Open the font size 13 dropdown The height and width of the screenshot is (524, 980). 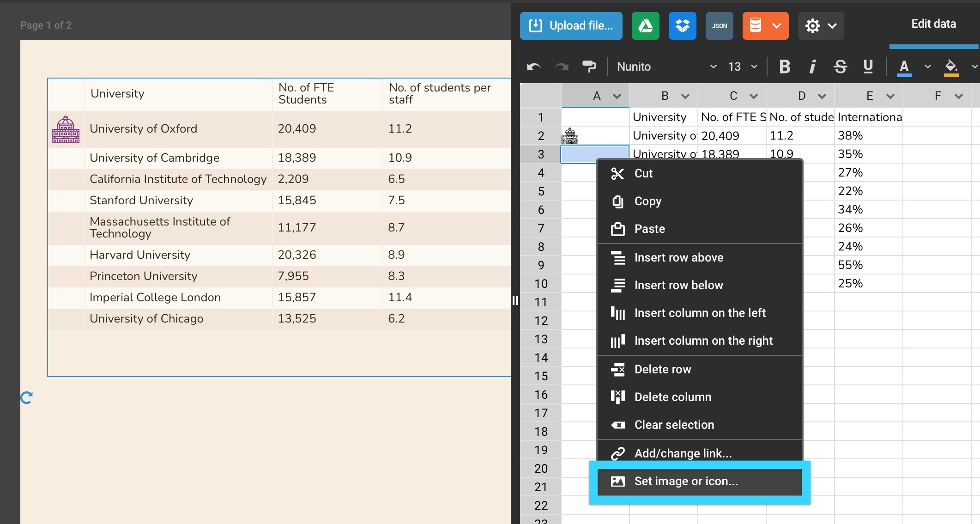pos(742,67)
